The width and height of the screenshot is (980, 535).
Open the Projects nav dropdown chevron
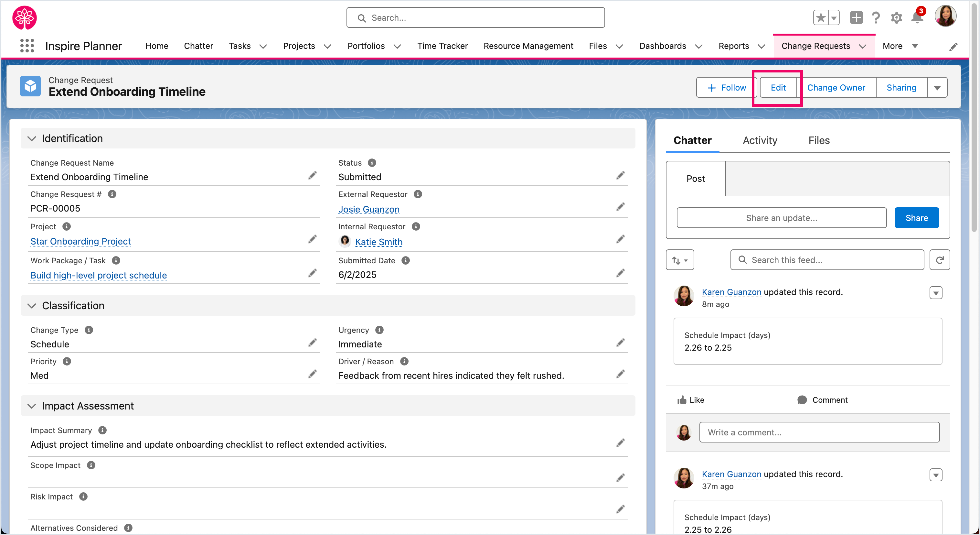(327, 47)
